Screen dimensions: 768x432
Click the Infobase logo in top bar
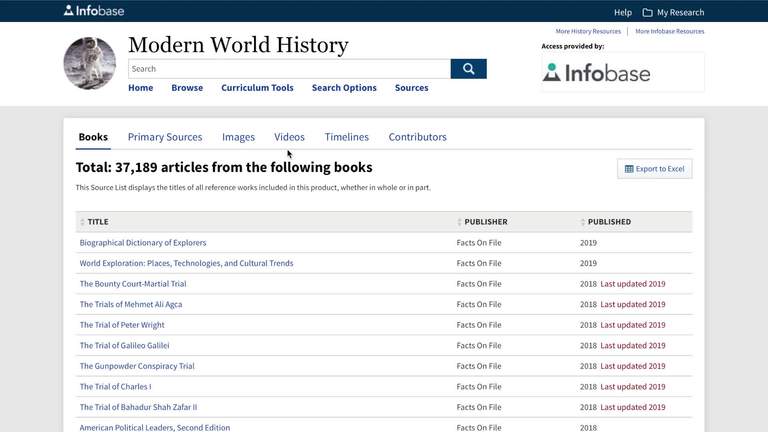click(x=96, y=11)
